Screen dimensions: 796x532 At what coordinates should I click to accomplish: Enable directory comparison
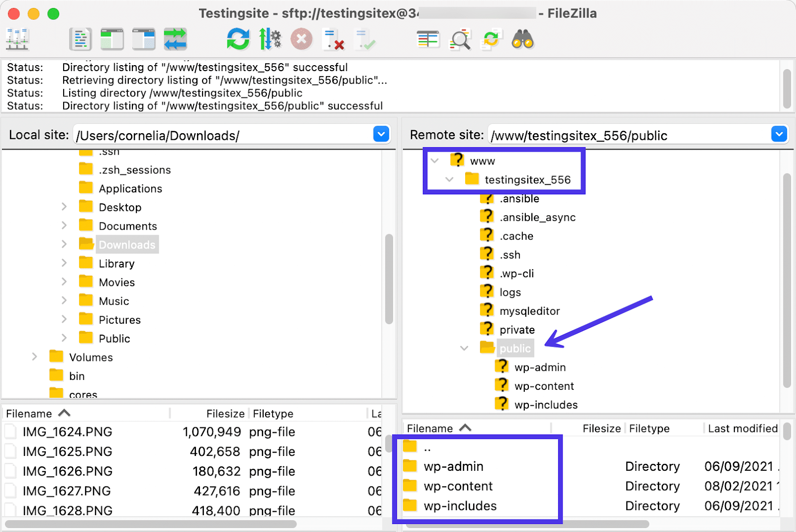428,39
